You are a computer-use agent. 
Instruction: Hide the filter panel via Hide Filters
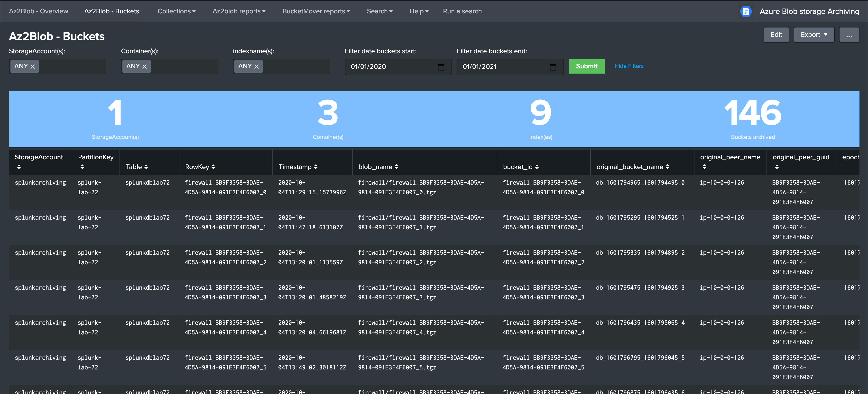click(x=629, y=66)
